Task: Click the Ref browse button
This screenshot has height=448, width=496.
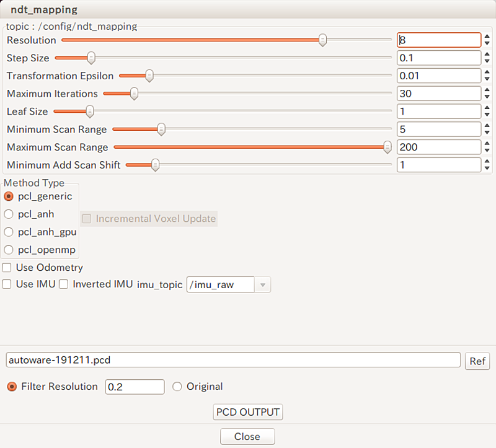Action: (x=477, y=361)
